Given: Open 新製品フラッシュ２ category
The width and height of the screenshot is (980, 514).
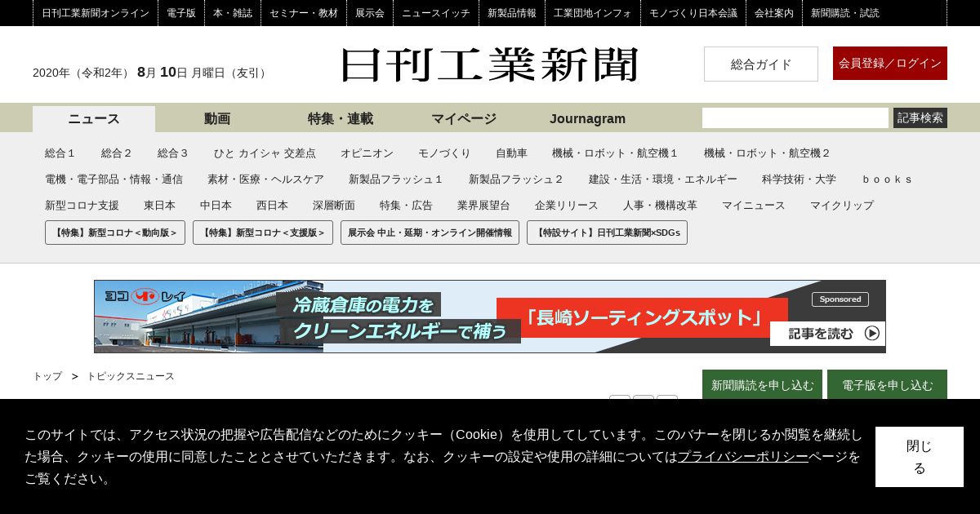Looking at the screenshot, I should [516, 179].
